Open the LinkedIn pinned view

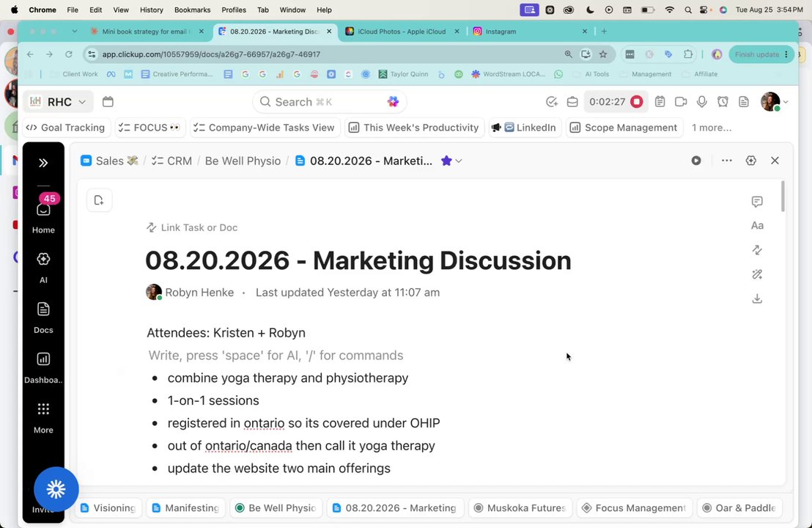click(525, 128)
